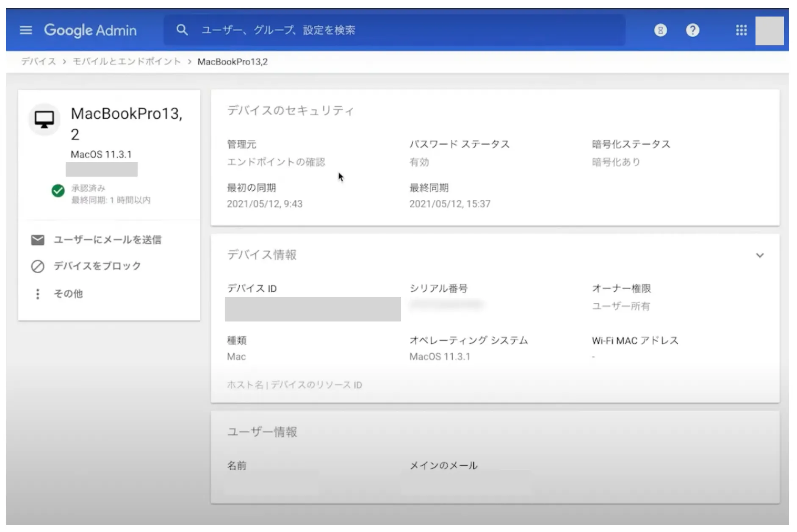The image size is (797, 532).
Task: Go to デバイス breadcrumb
Action: pos(39,62)
